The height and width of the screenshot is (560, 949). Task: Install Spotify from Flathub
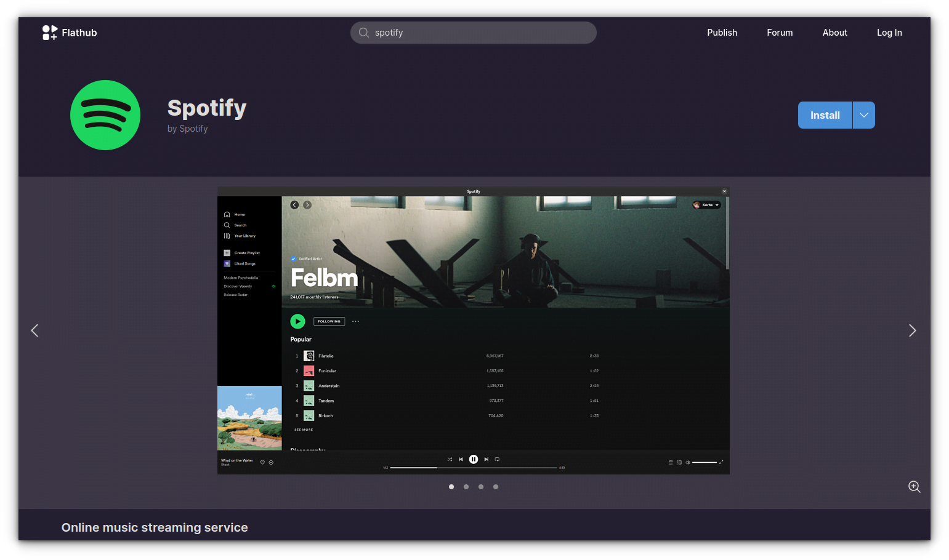[x=825, y=115]
